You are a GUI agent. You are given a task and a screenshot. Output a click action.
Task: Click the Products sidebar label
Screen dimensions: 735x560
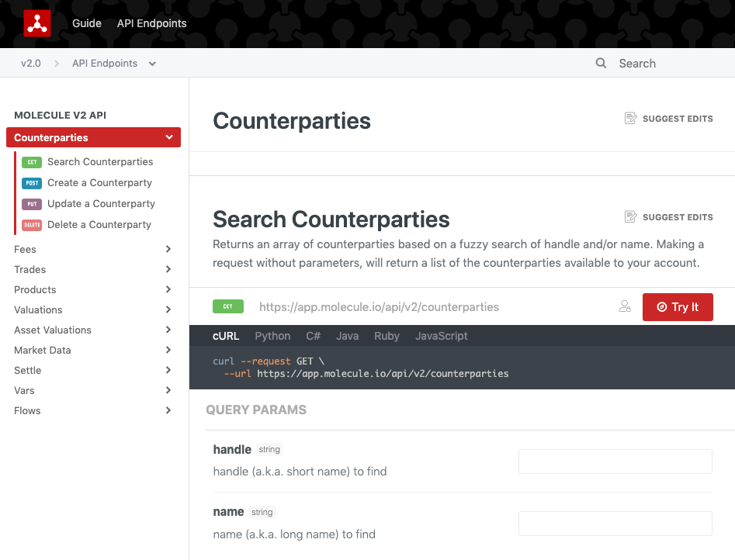tap(35, 289)
